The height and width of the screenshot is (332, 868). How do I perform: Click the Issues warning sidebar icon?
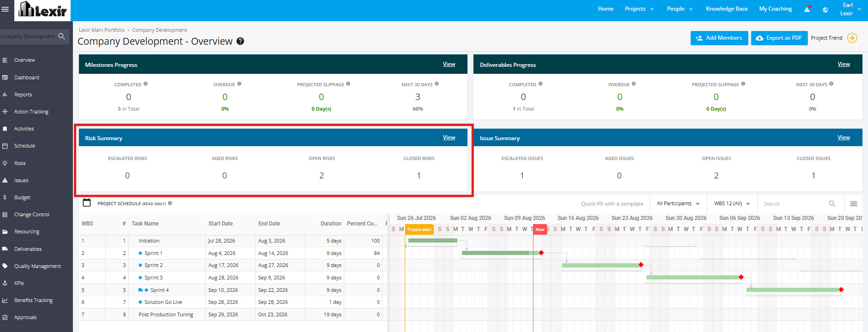(x=5, y=180)
